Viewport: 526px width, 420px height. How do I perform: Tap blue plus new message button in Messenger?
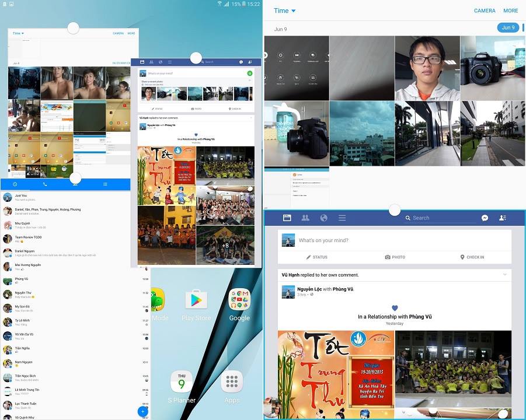coord(143,411)
